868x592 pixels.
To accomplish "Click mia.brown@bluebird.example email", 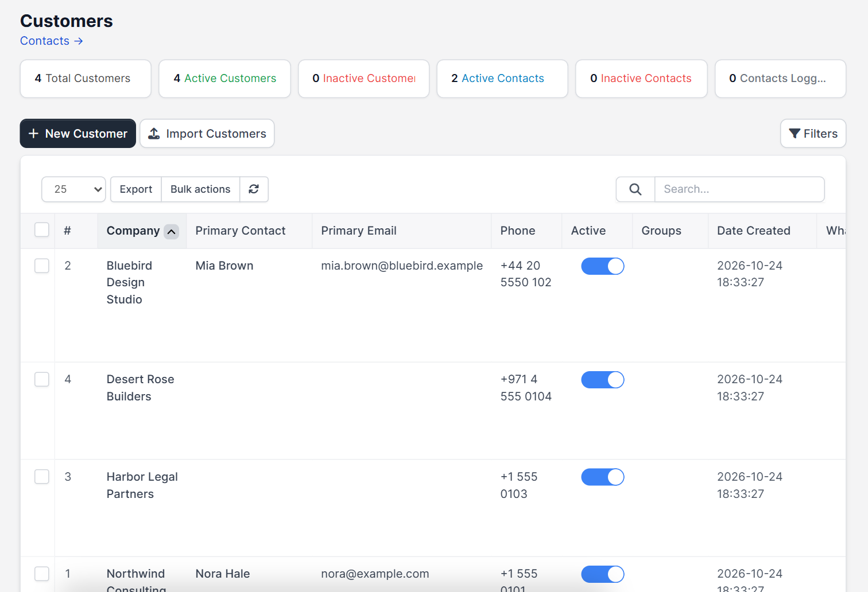I will coord(402,266).
